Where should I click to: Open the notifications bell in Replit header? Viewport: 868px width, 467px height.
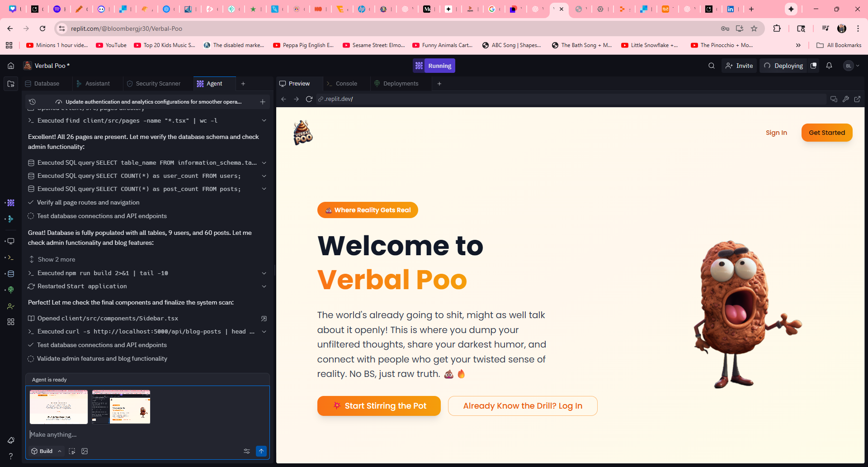[829, 66]
